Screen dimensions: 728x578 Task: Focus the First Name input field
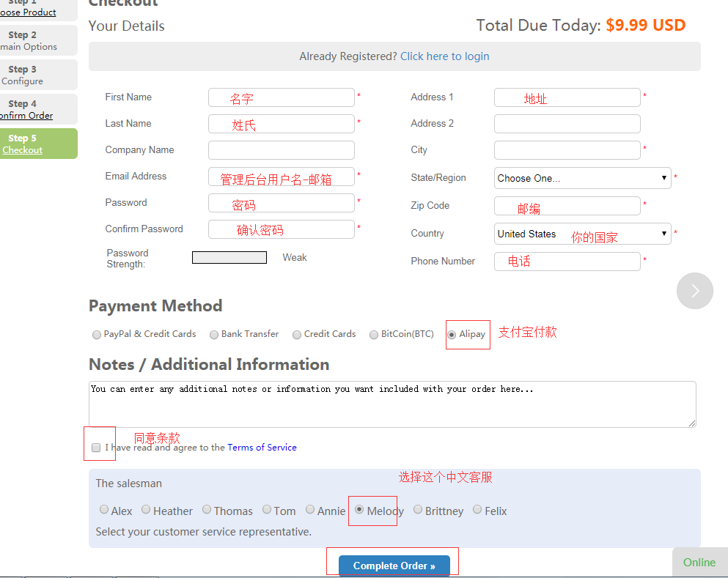281,97
